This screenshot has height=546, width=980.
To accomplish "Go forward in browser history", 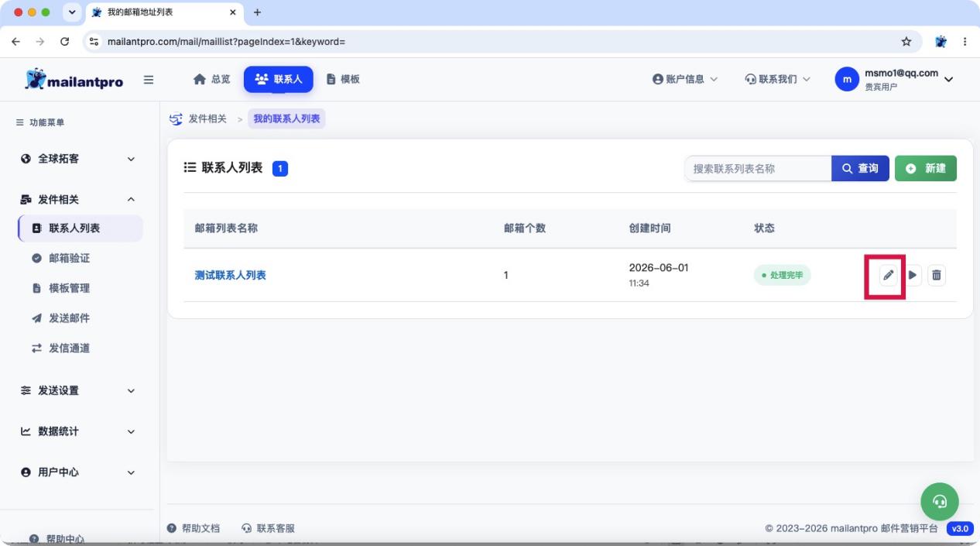I will [x=40, y=42].
